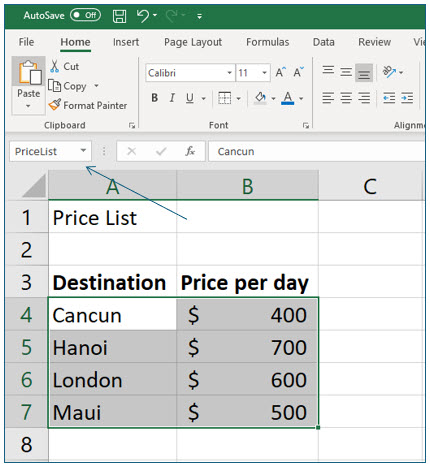This screenshot has height=466, width=430.
Task: Click Align Left icon
Action: click(328, 98)
